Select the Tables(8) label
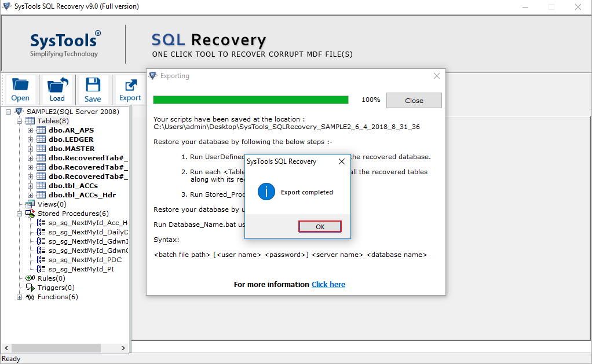Image resolution: width=592 pixels, height=364 pixels. point(53,121)
